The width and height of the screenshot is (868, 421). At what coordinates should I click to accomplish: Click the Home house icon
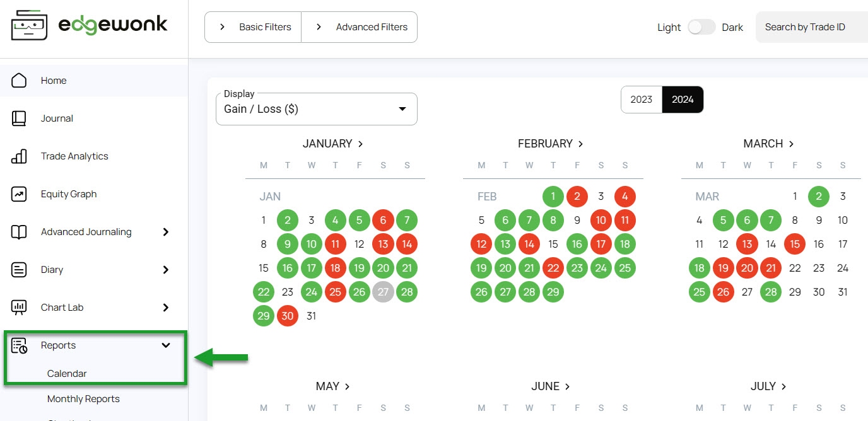19,81
